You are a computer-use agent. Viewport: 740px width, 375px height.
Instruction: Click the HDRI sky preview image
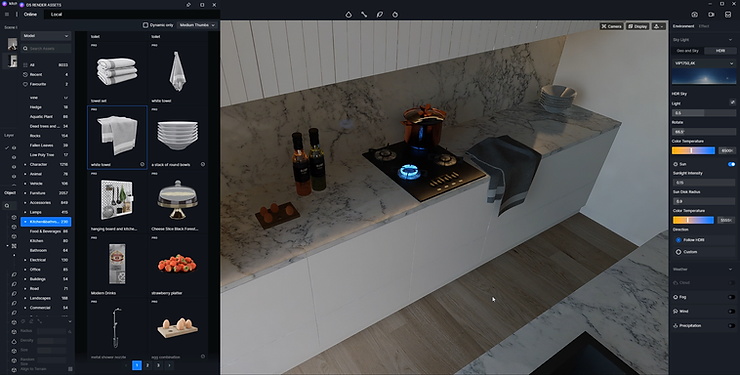[704, 76]
